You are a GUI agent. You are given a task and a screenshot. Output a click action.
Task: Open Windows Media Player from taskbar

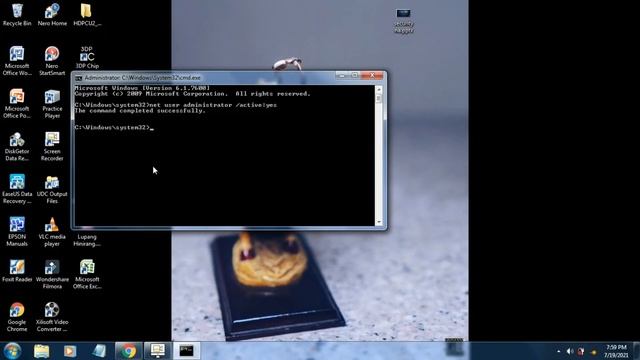[x=70, y=351]
